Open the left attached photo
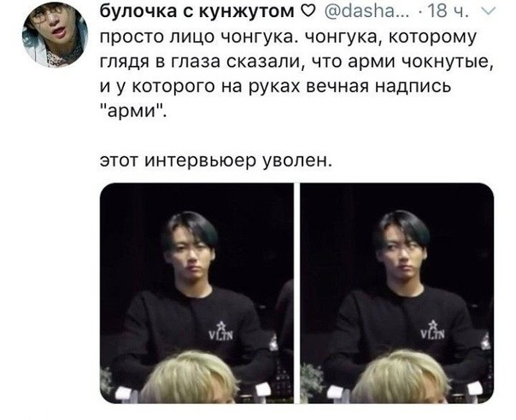The height and width of the screenshot is (420, 516). point(196,293)
